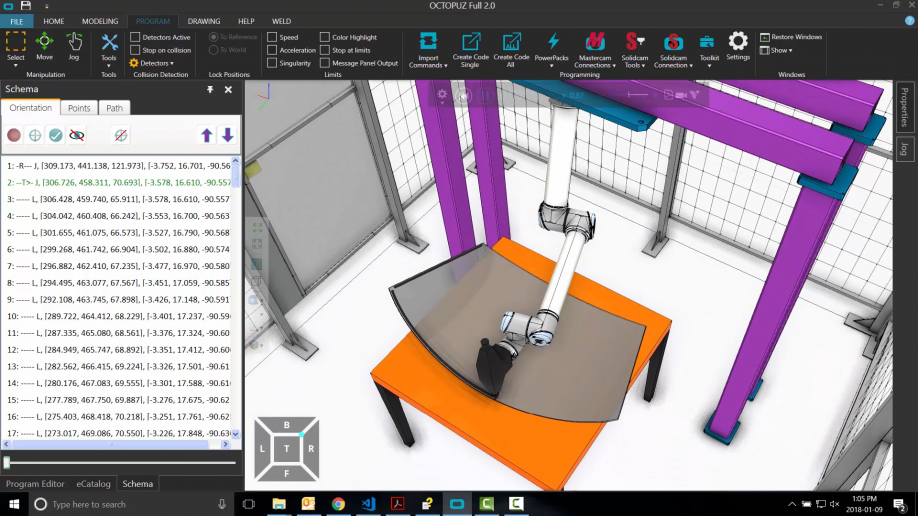This screenshot has height=516, width=918.
Task: Toggle the crossed-eye visibility icon
Action: 77,135
